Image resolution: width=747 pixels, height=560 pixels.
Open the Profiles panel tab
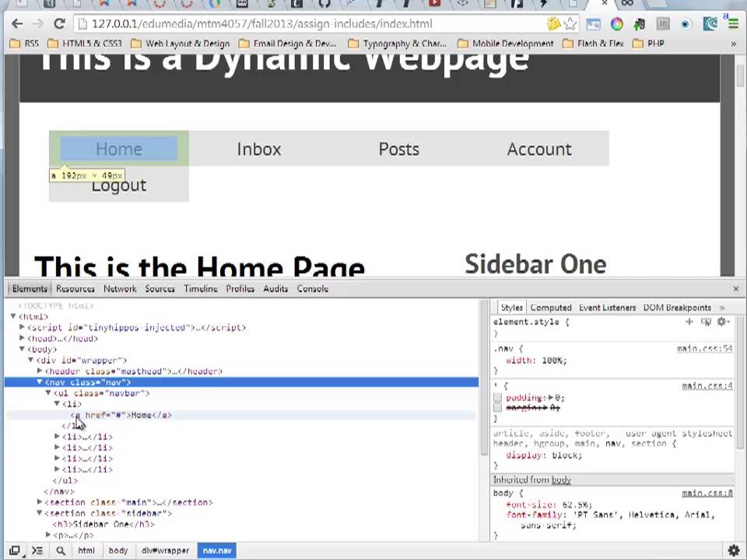point(240,289)
